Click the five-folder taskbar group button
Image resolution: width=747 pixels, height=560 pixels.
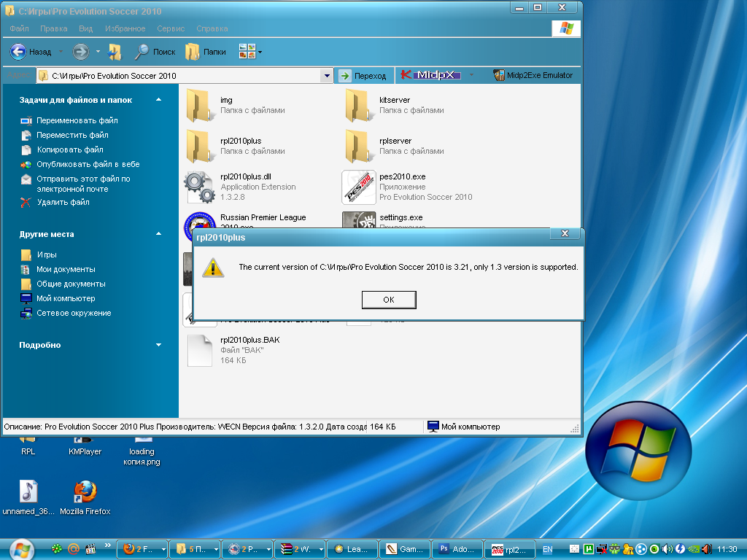pos(195,549)
